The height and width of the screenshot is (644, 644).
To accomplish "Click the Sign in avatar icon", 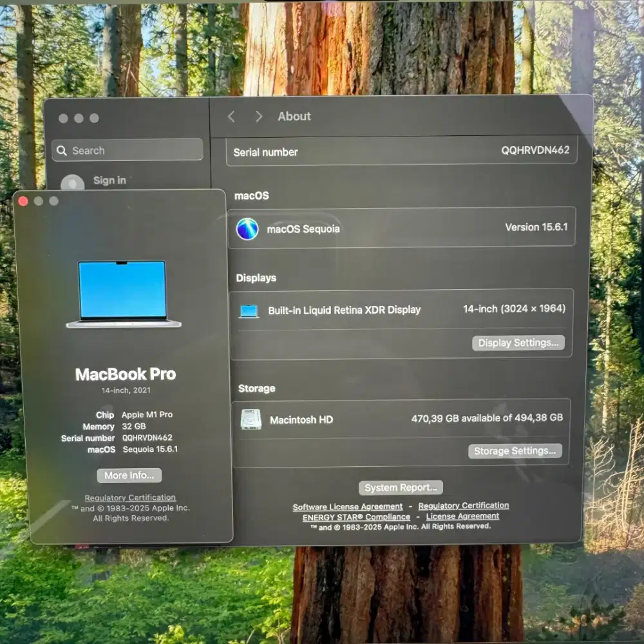I will (73, 183).
